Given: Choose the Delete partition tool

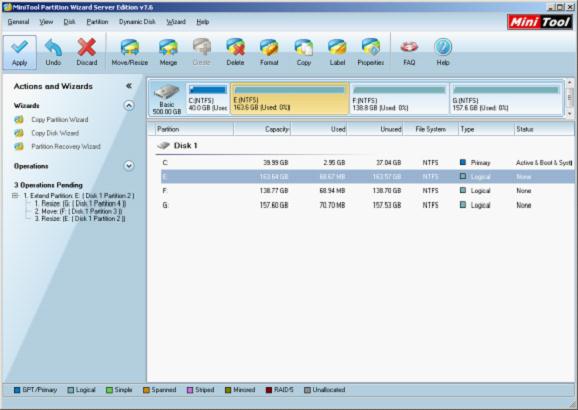Looking at the screenshot, I should (x=235, y=48).
